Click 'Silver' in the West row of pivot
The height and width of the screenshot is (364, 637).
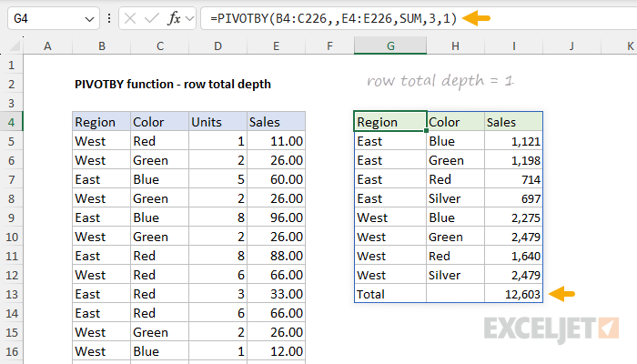455,275
